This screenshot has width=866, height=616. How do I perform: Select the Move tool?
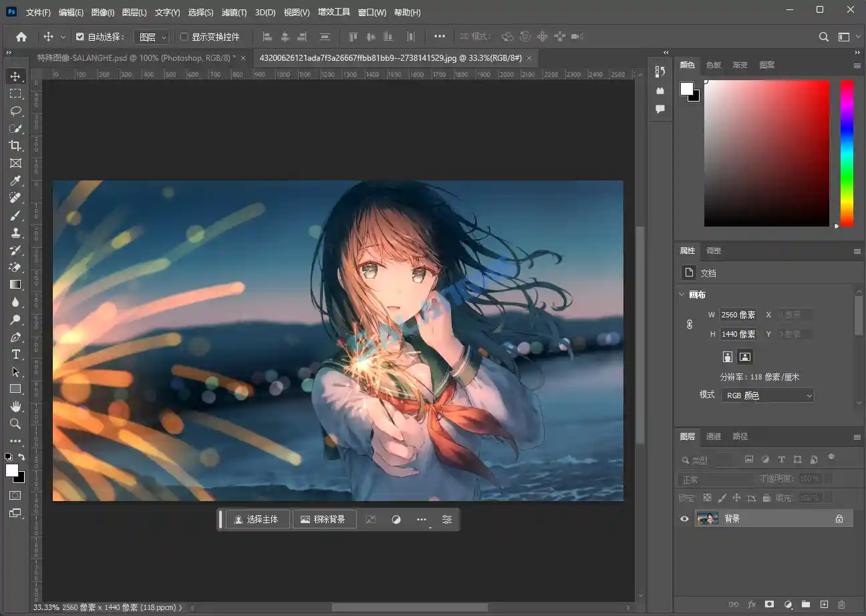(16, 75)
